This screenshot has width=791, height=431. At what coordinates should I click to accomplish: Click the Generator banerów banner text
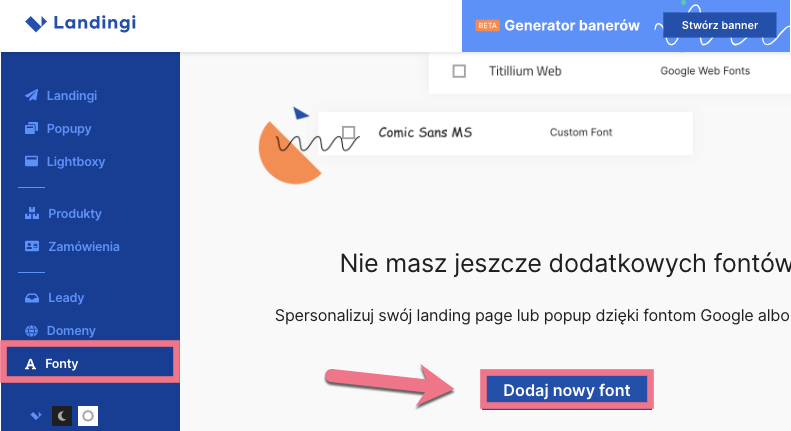coord(572,25)
